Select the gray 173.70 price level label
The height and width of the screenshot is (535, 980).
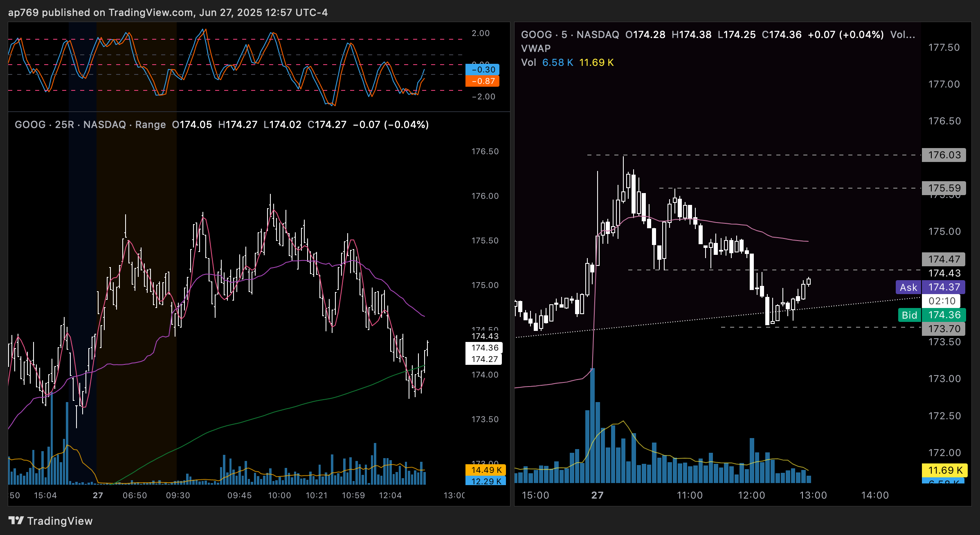pyautogui.click(x=944, y=329)
